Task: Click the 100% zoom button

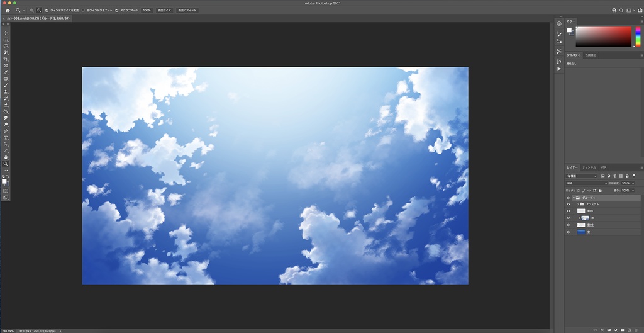Action: pos(147,10)
